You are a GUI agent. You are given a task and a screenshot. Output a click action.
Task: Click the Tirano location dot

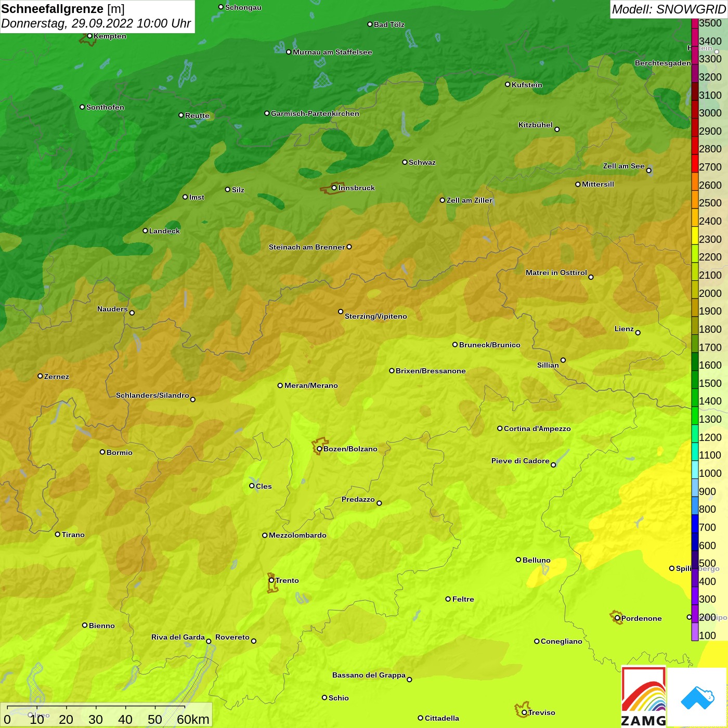point(58,534)
